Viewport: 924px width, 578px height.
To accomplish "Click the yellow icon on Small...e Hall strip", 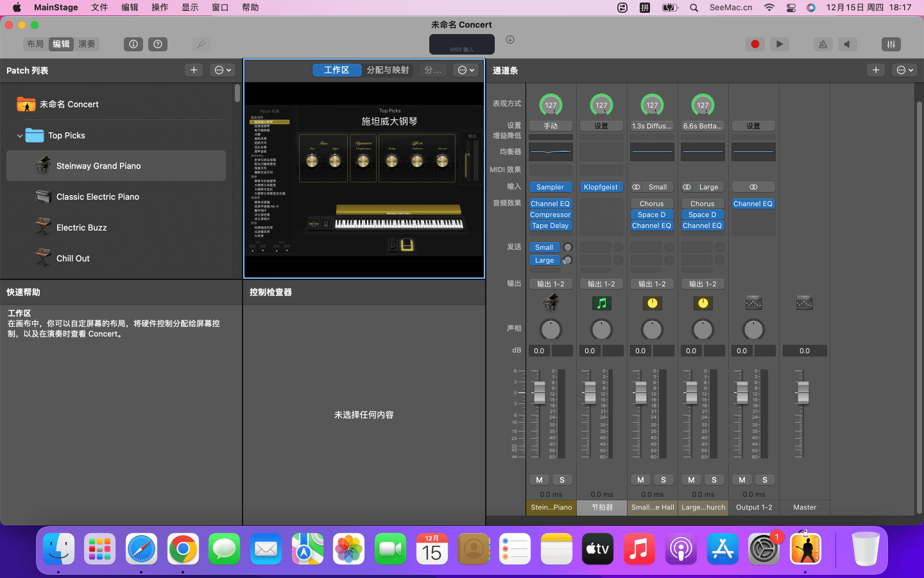I will click(652, 303).
